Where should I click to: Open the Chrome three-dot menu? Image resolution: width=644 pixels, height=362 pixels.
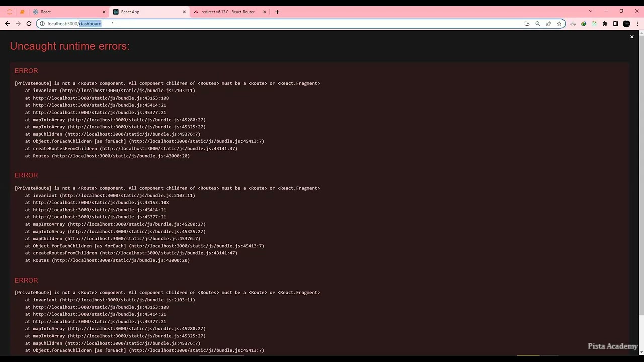point(637,24)
